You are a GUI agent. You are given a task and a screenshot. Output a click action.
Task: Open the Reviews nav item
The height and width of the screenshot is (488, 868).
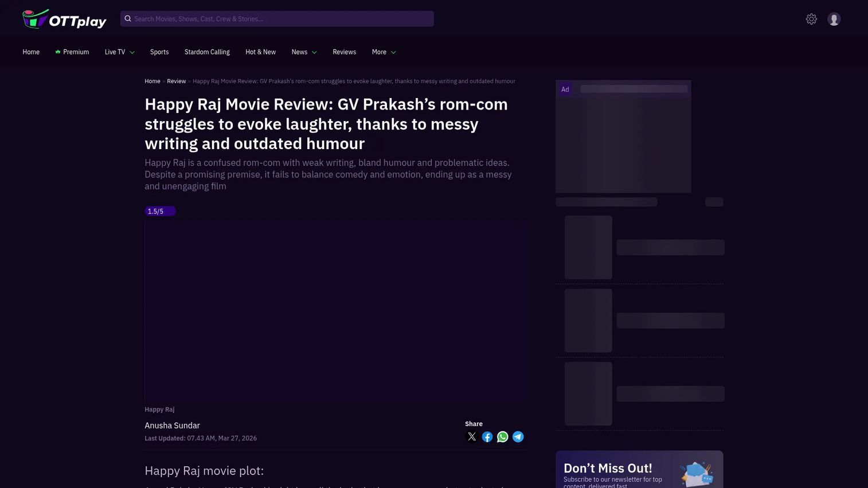(x=344, y=52)
